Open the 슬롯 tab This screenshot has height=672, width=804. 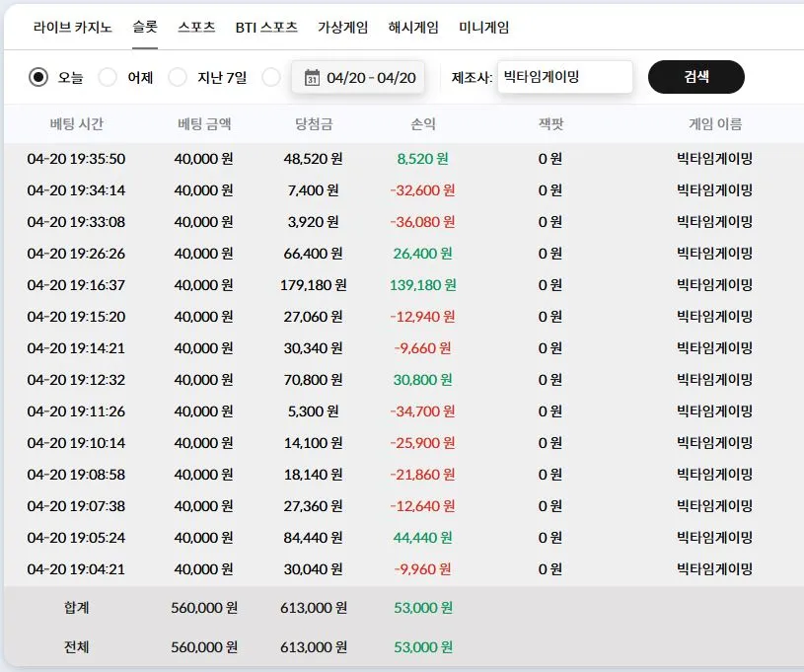(x=145, y=28)
